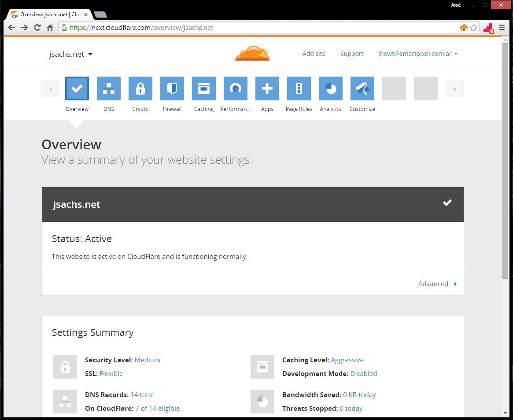
Task: Open the Analytics pie chart icon
Action: (331, 88)
